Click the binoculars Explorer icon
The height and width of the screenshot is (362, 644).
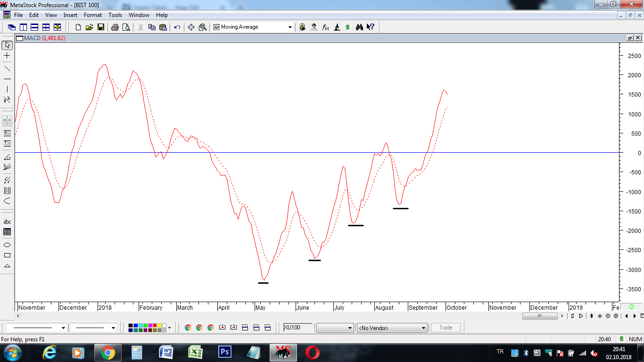coord(359,27)
